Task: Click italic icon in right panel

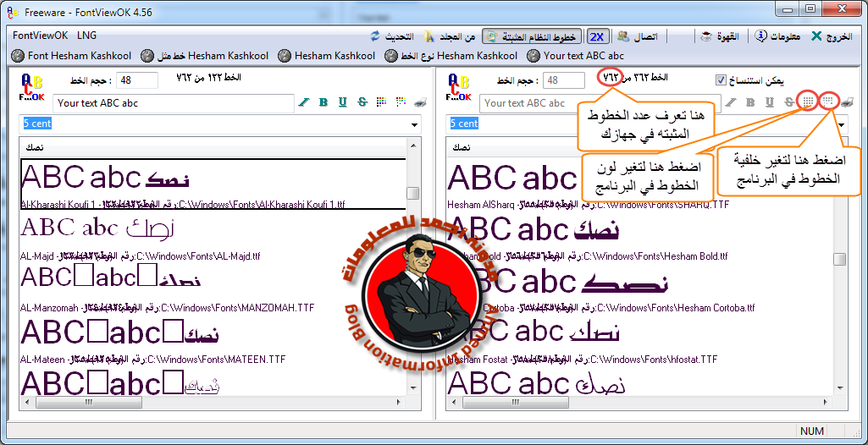Action: point(731,102)
